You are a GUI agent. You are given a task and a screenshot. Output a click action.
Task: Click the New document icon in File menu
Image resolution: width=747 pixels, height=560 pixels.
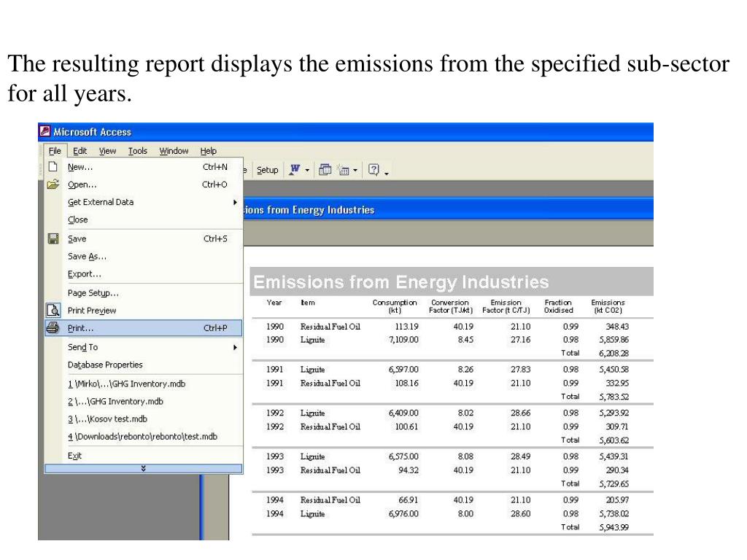(53, 167)
